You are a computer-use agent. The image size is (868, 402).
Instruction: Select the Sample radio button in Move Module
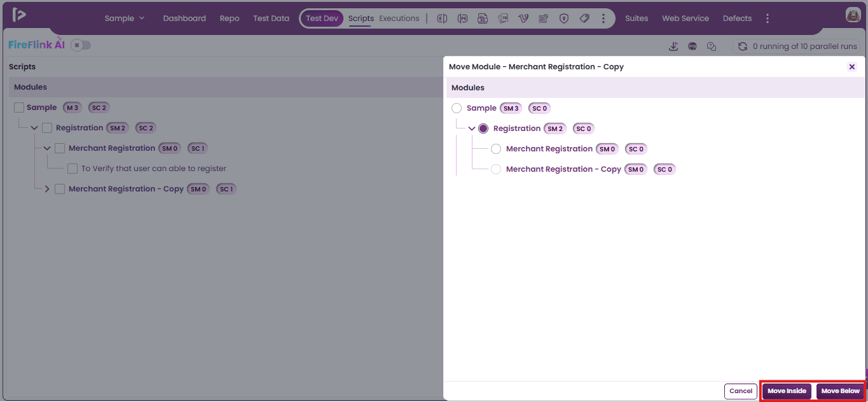pyautogui.click(x=457, y=108)
